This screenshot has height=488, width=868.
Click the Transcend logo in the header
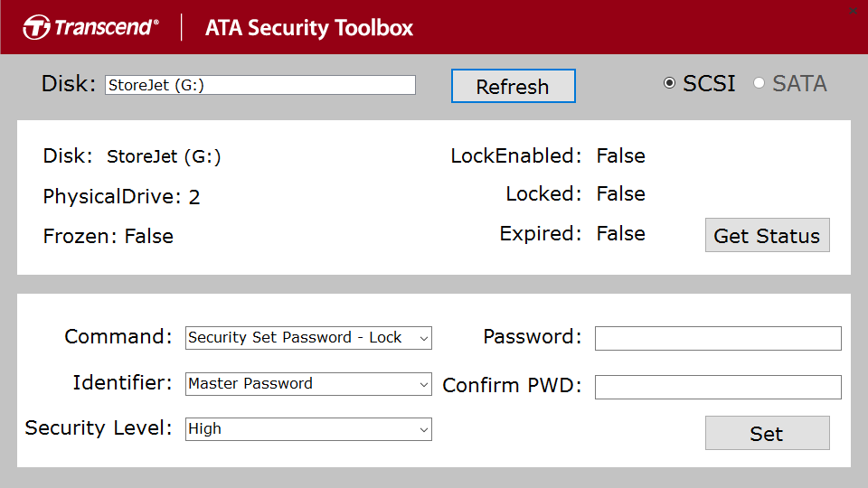tap(90, 27)
